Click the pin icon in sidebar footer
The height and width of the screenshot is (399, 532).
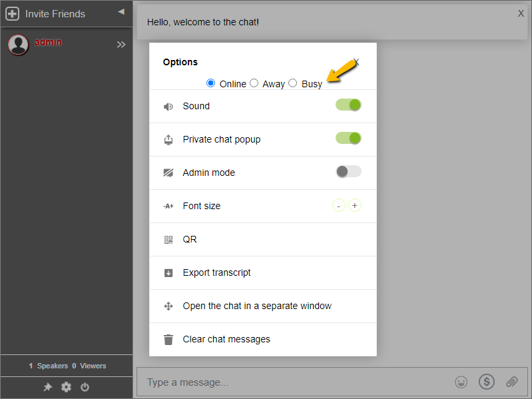(47, 387)
